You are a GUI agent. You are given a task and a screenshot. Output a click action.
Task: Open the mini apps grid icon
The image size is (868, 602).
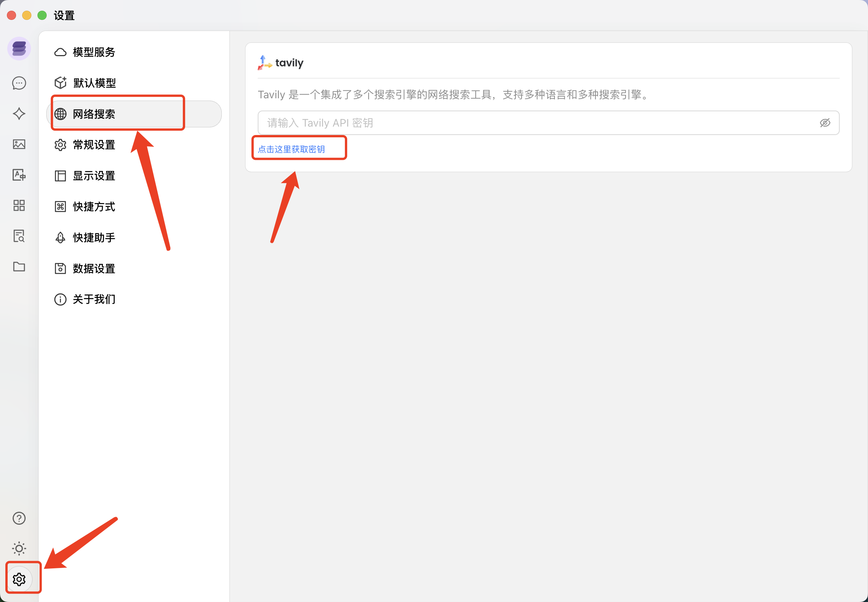click(x=19, y=205)
